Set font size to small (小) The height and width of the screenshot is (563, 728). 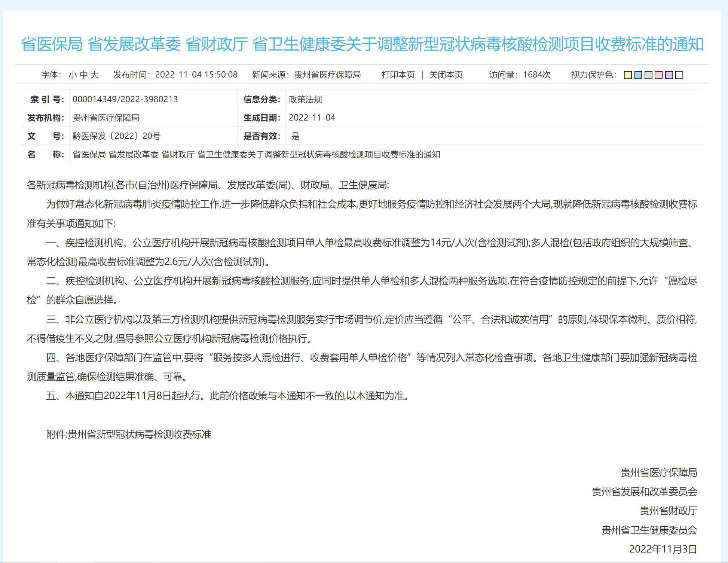click(73, 75)
